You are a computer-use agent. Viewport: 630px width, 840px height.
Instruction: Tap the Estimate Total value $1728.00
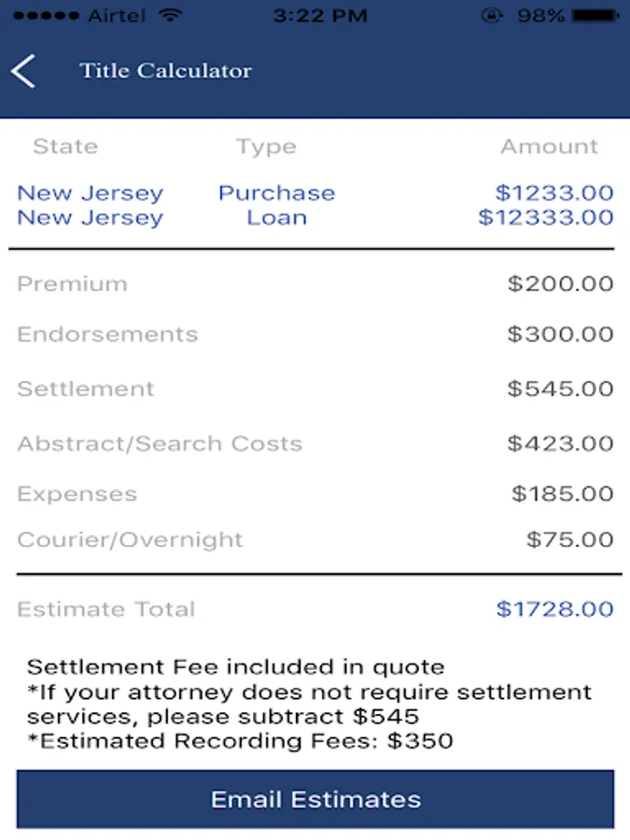554,609
